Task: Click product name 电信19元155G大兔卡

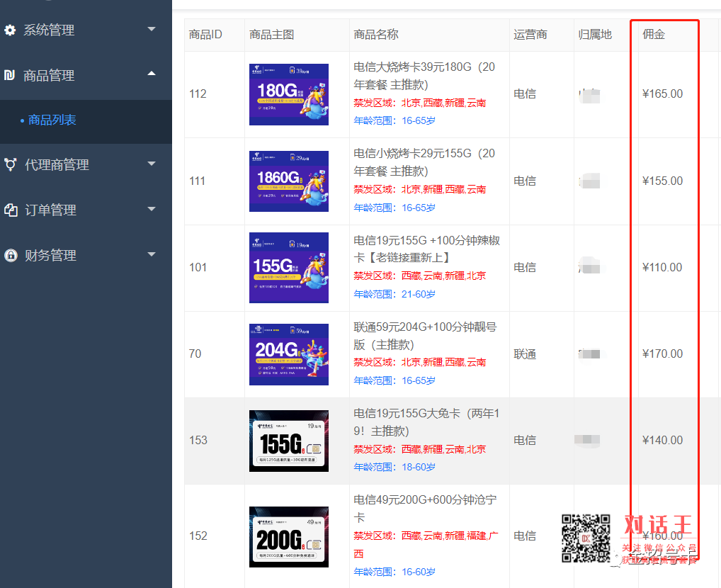Action: (x=426, y=422)
